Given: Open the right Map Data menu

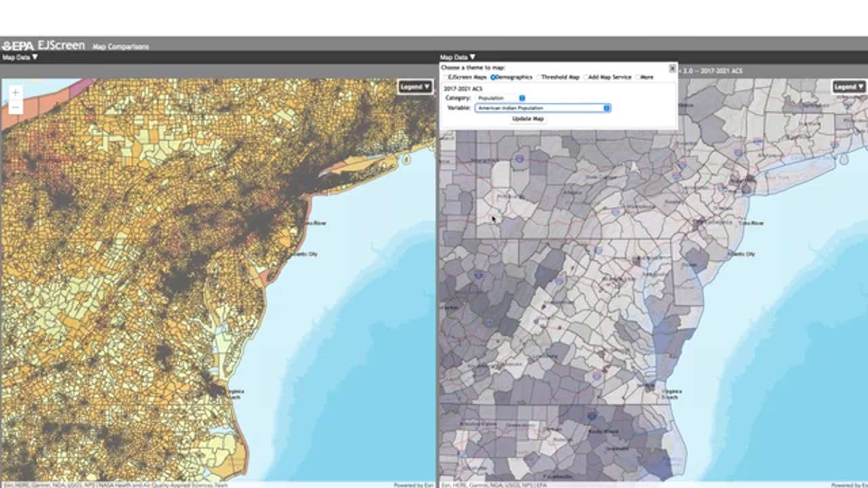Looking at the screenshot, I should (x=458, y=58).
